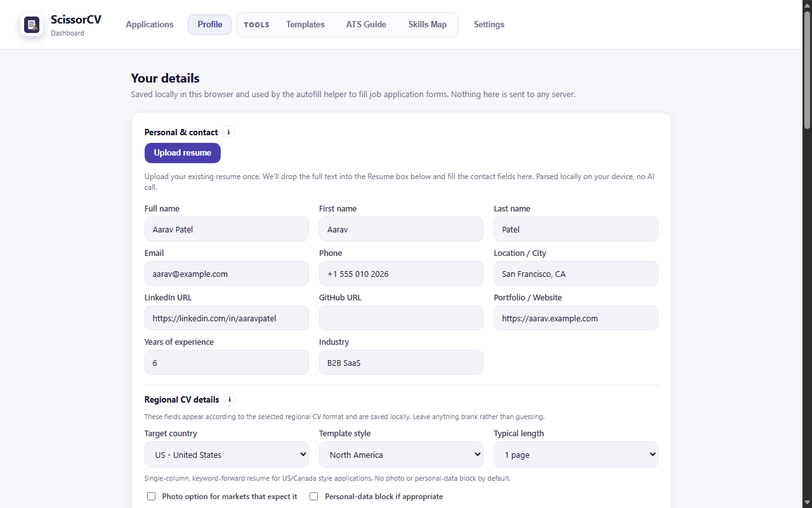812x508 pixels.
Task: Edit the Portfolio / Website field
Action: coord(576,318)
